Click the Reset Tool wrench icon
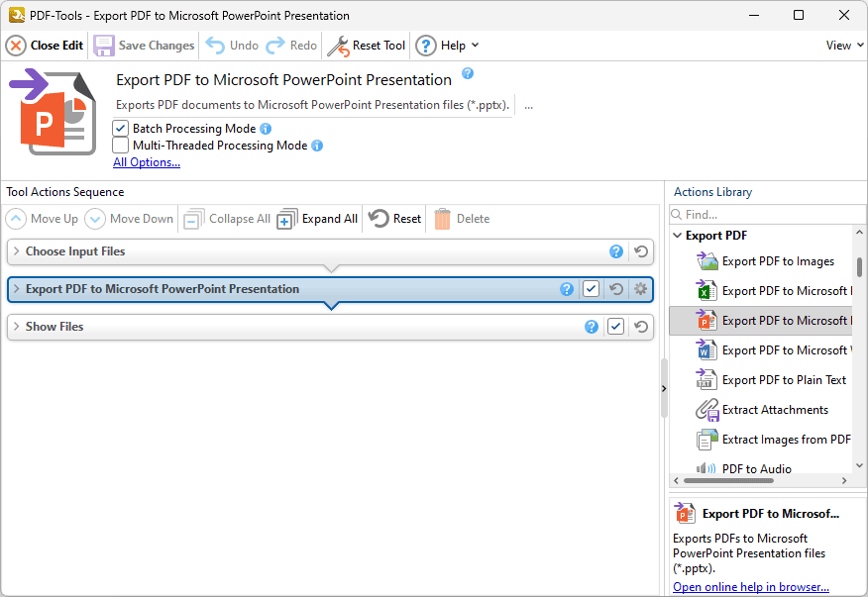Image resolution: width=868 pixels, height=597 pixels. click(x=338, y=46)
